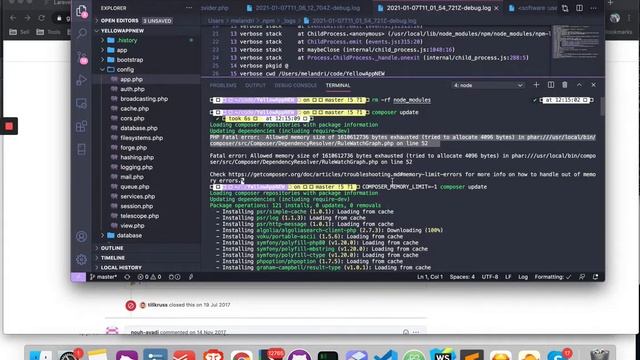Create a new terminal with plus icon
The width and height of the screenshot is (640, 360).
[x=536, y=85]
